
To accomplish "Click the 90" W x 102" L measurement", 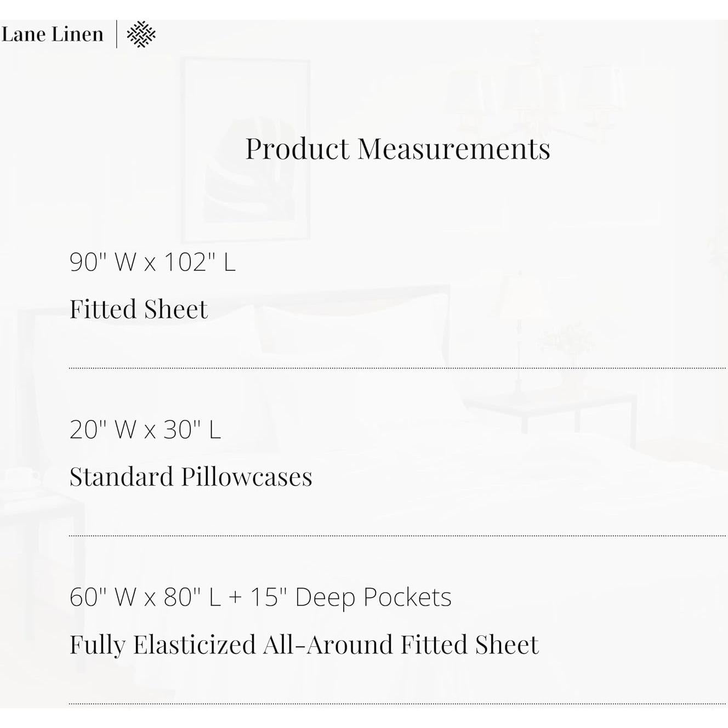I will point(152,262).
